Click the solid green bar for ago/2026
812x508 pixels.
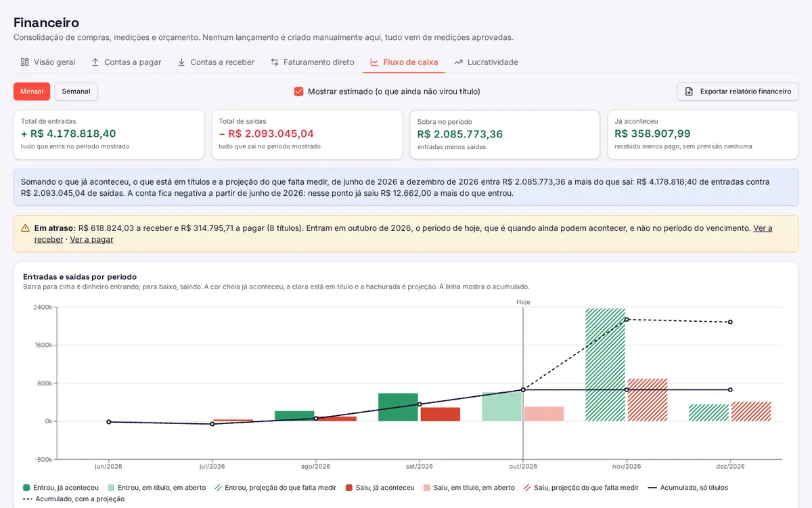click(294, 416)
